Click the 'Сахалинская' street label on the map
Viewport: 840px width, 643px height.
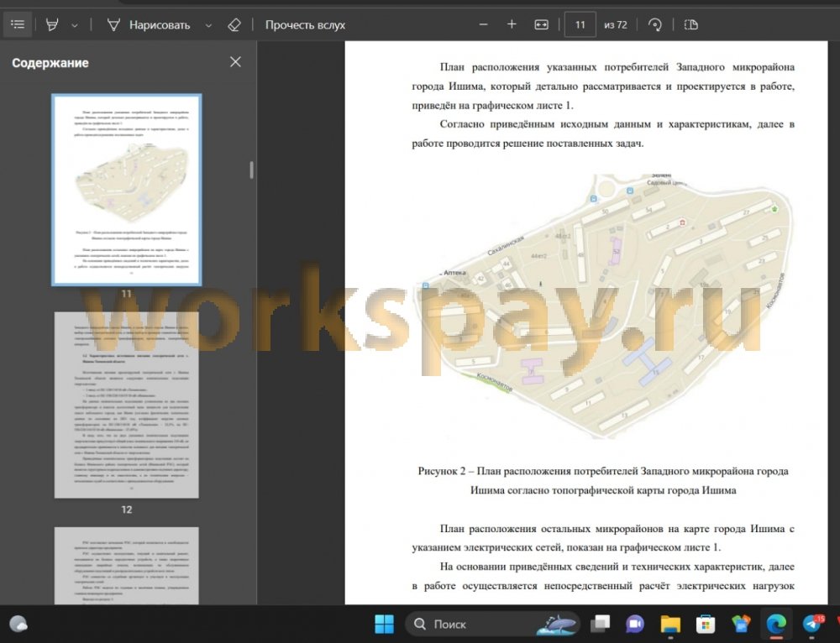506,246
